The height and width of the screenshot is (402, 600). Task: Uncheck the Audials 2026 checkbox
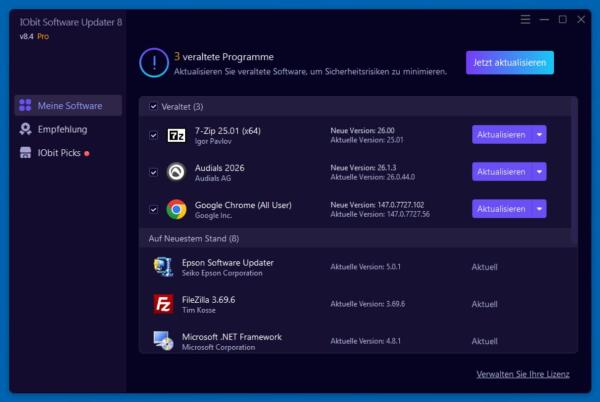tap(153, 172)
